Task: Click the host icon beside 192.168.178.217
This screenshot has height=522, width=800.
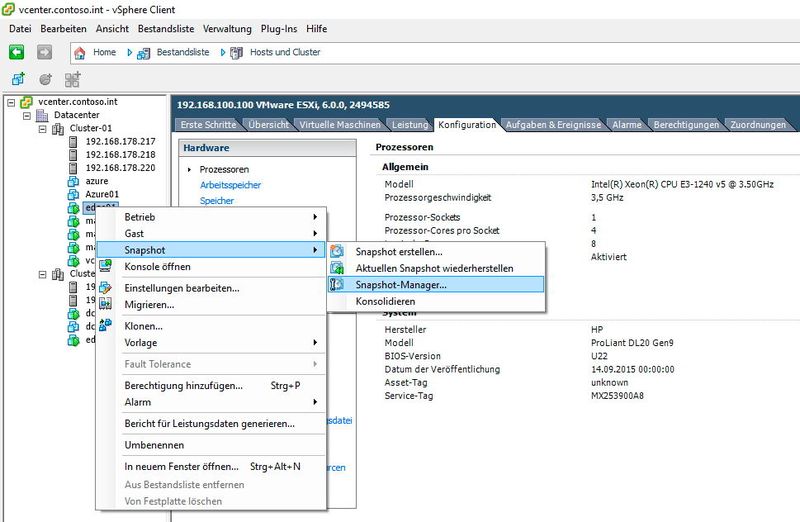Action: coord(73,141)
